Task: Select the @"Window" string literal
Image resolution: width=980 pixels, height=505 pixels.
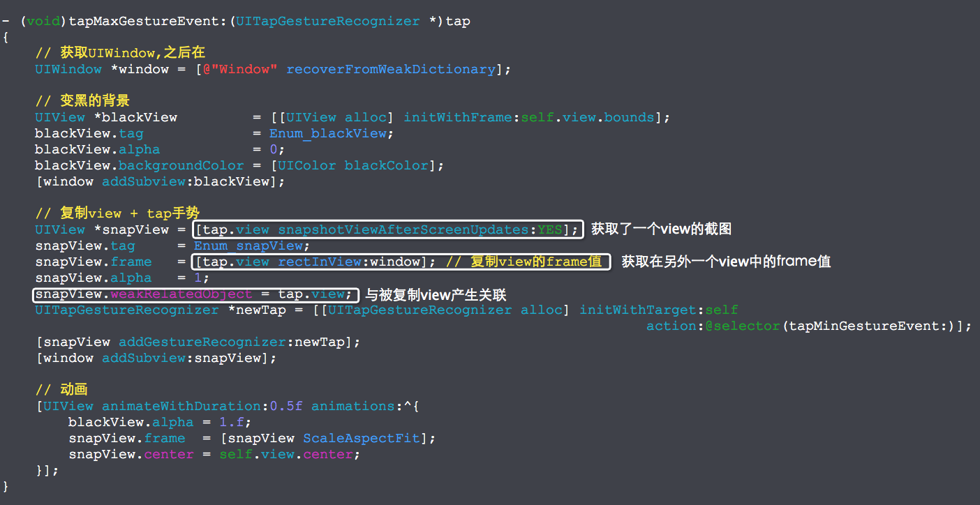Action: coord(240,69)
